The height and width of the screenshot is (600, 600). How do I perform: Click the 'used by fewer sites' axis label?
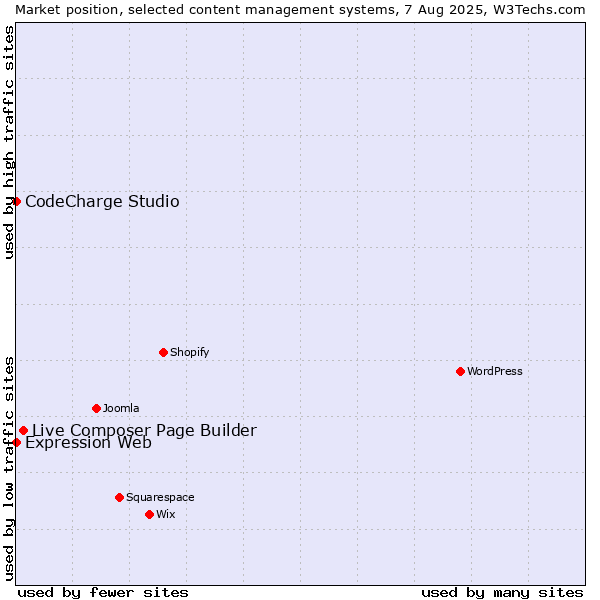pyautogui.click(x=103, y=593)
